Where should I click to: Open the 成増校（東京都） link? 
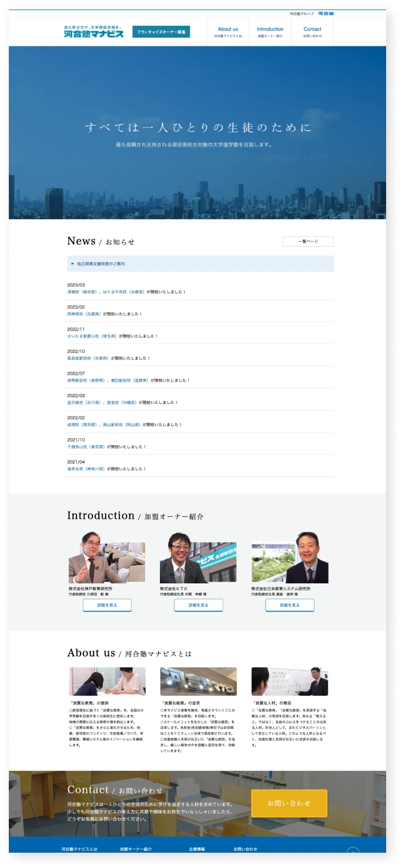click(83, 425)
